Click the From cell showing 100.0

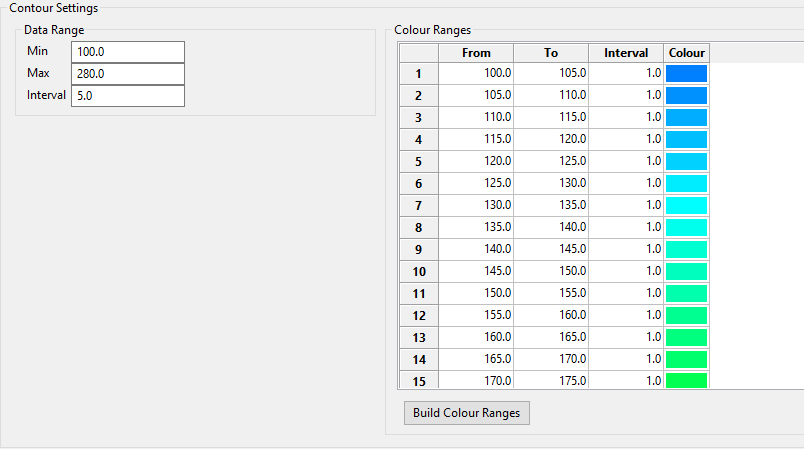click(x=476, y=74)
